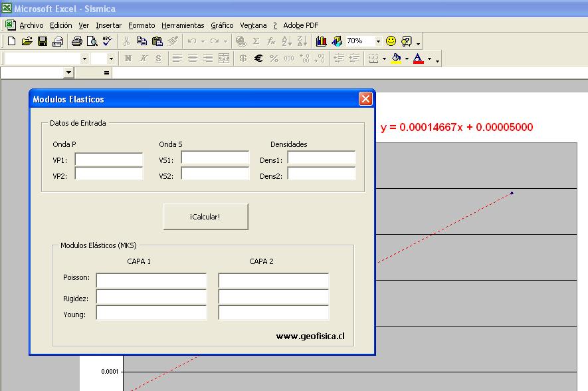Expand the Redo history arrow

(x=225, y=41)
